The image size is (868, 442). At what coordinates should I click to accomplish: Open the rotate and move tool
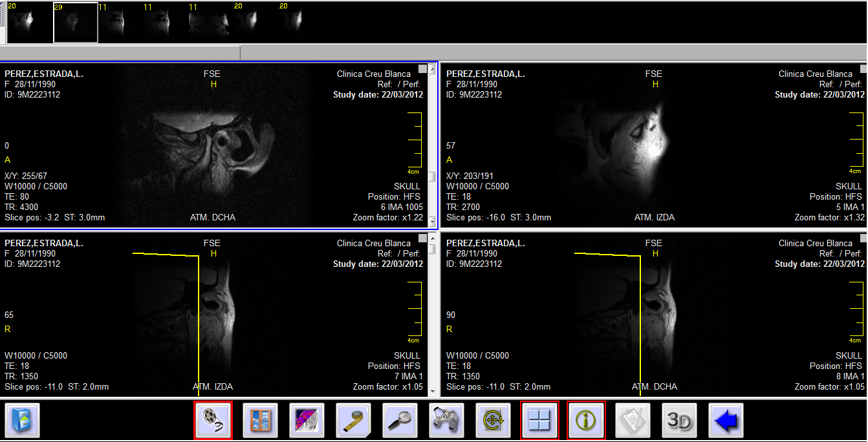coord(493,419)
